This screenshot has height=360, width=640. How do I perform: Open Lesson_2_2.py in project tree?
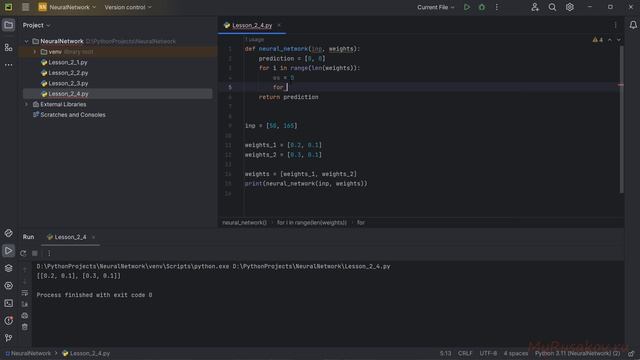tap(68, 73)
